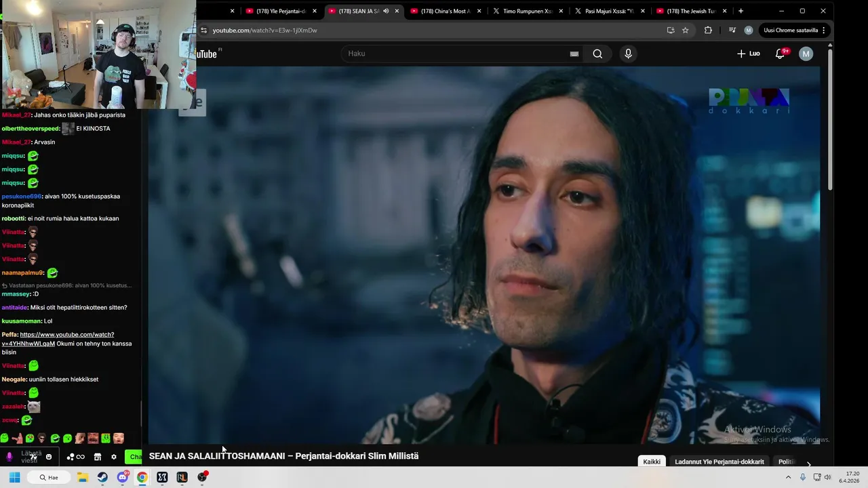Open chat settings gear icon
868x488 pixels.
pos(113,457)
